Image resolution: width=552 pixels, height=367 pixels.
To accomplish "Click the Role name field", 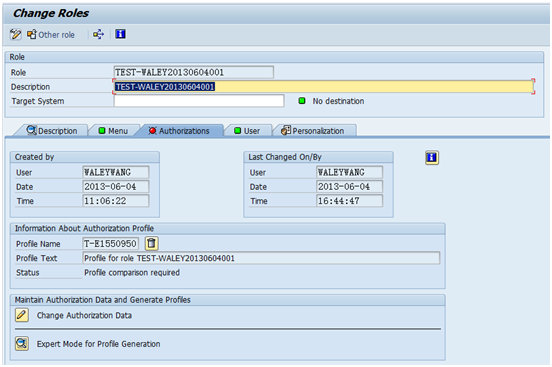I will pos(193,72).
